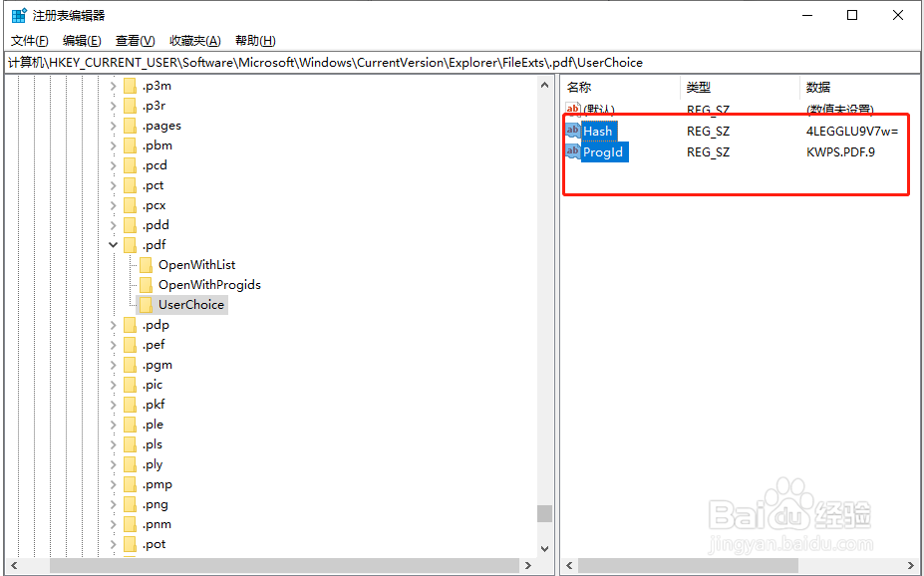Select the .pls folder icon
The height and width of the screenshot is (576, 924).
click(131, 444)
